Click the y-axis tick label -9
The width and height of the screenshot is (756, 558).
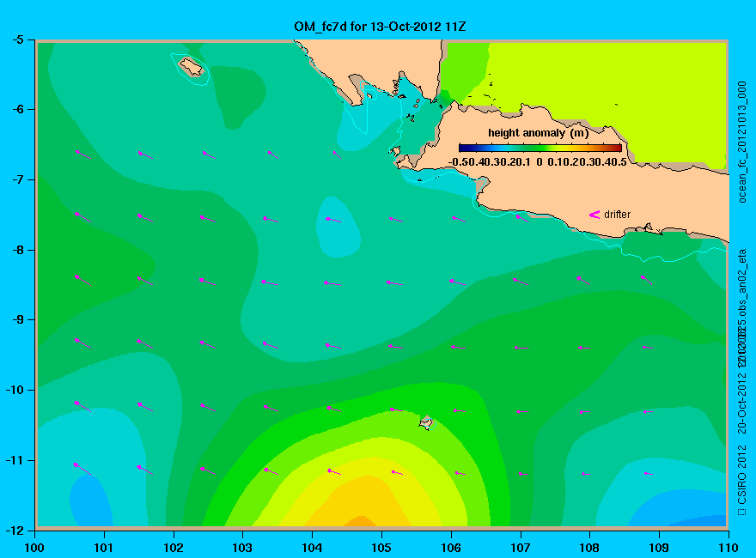tap(17, 319)
